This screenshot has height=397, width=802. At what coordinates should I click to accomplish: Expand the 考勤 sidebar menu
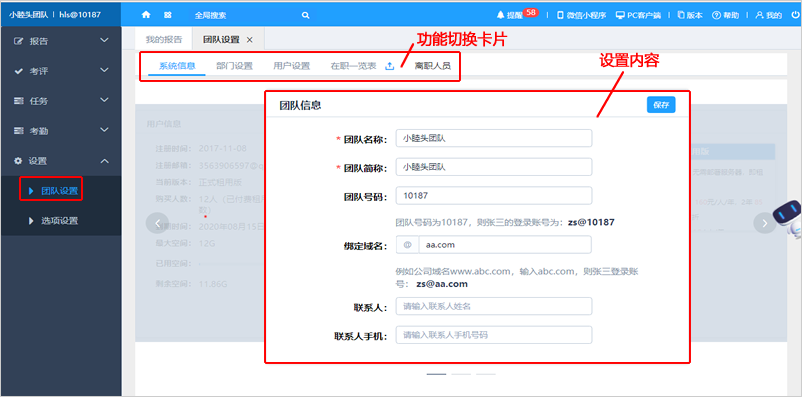pyautogui.click(x=61, y=131)
